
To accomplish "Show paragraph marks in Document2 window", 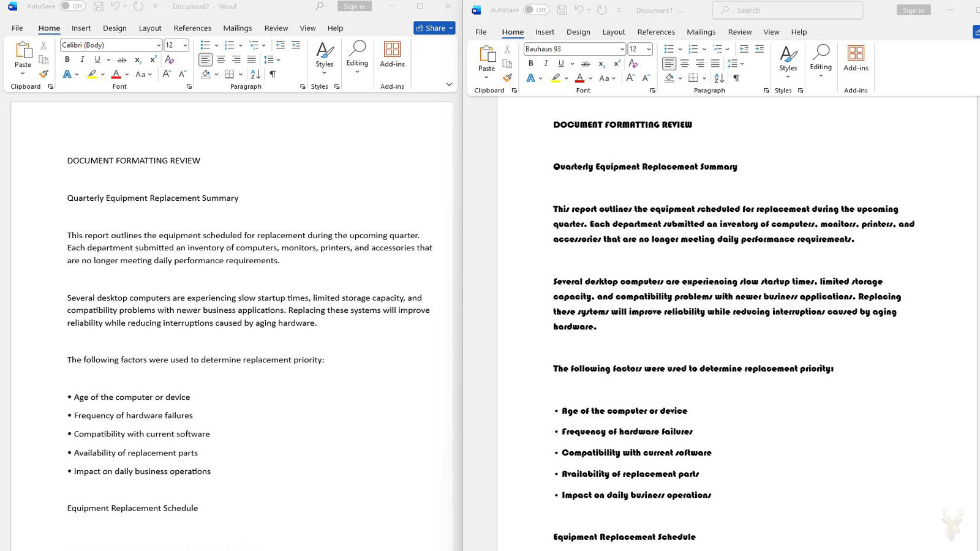I will coord(273,74).
